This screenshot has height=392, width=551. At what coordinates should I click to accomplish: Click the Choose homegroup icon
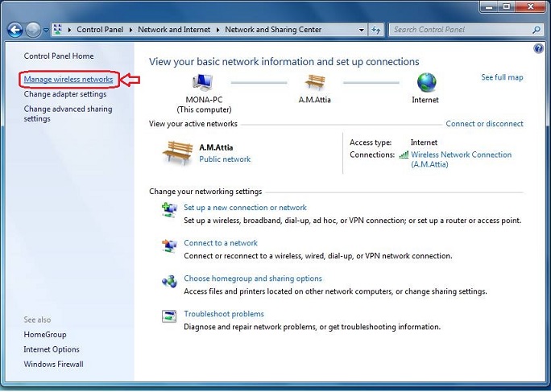coord(169,280)
